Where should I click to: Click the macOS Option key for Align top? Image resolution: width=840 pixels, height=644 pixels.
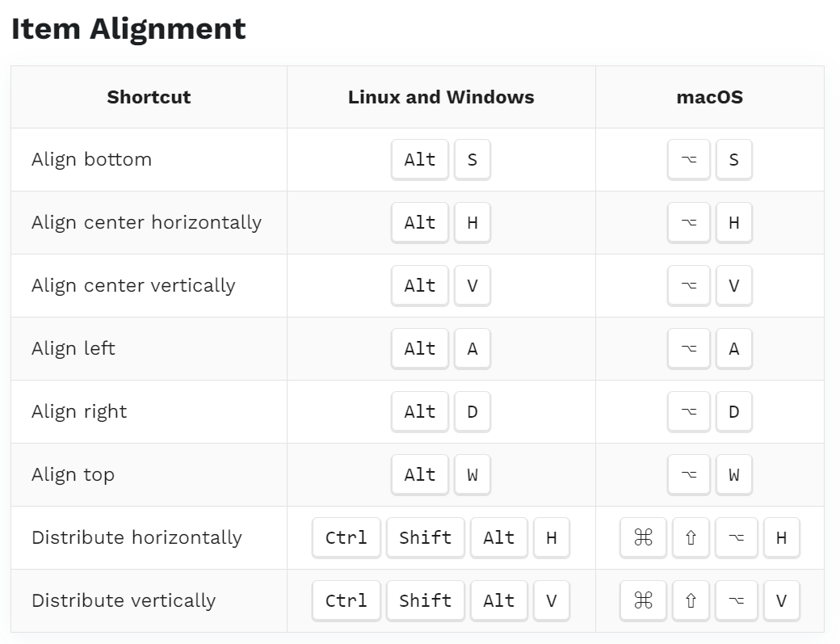(688, 474)
